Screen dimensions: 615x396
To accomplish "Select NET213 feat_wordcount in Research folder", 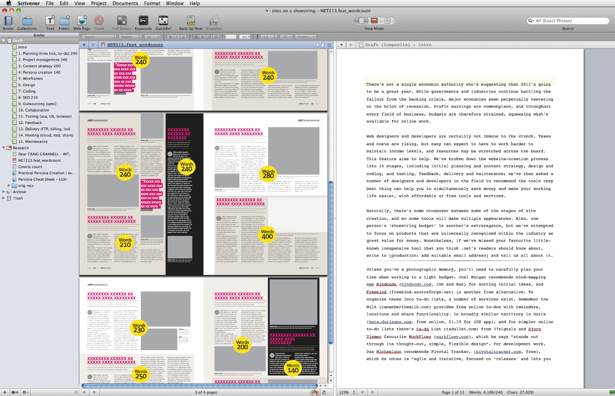I will click(39, 160).
